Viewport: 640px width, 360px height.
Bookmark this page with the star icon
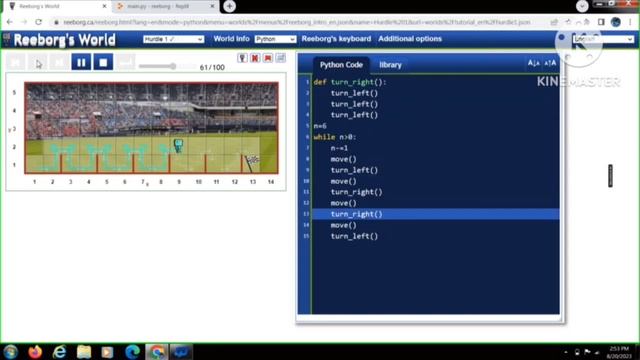[568, 22]
